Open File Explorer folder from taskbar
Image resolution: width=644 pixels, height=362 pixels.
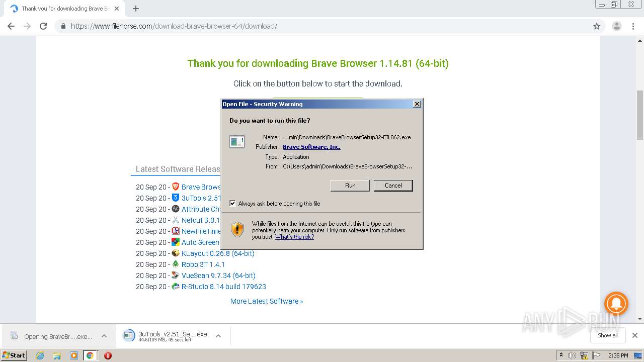(57, 355)
